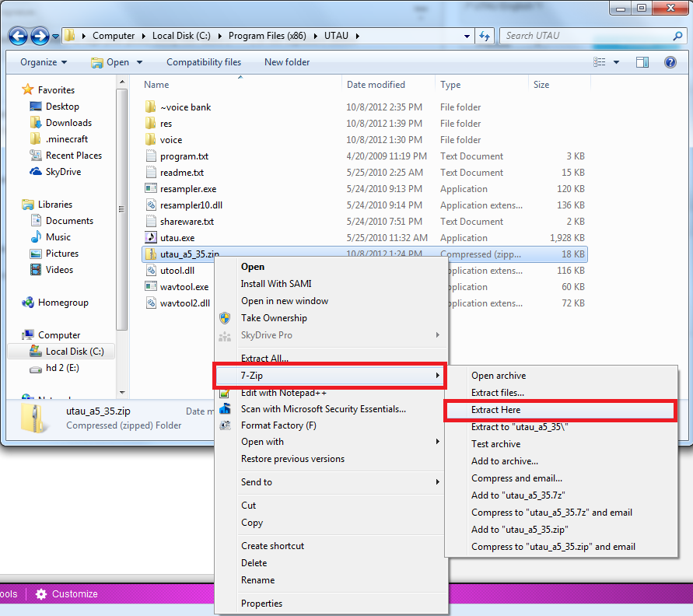Screen dimensions: 693x616
Task: Open the Pictures library
Action: (x=54, y=254)
